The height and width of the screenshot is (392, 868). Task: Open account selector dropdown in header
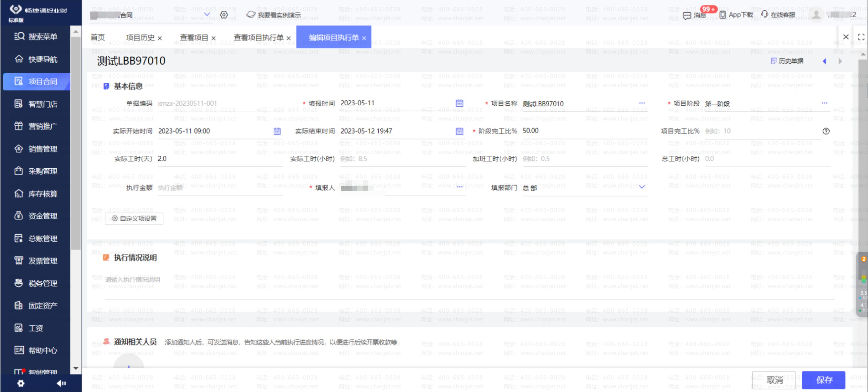coord(207,15)
